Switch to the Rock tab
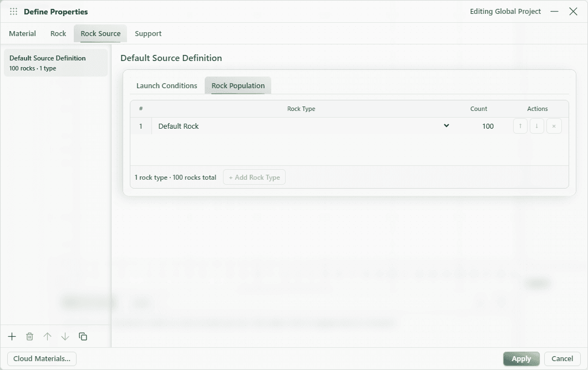This screenshot has width=588, height=370. [x=58, y=34]
